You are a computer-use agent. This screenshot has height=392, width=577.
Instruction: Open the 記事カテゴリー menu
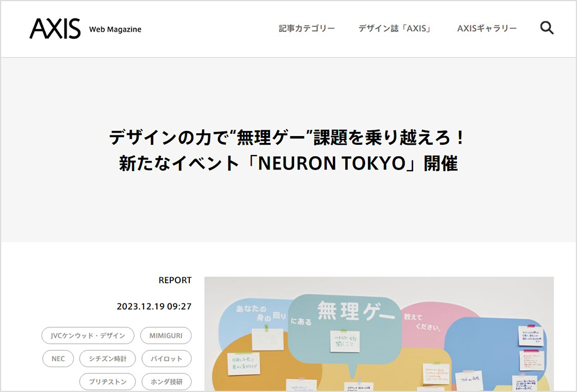pos(306,28)
